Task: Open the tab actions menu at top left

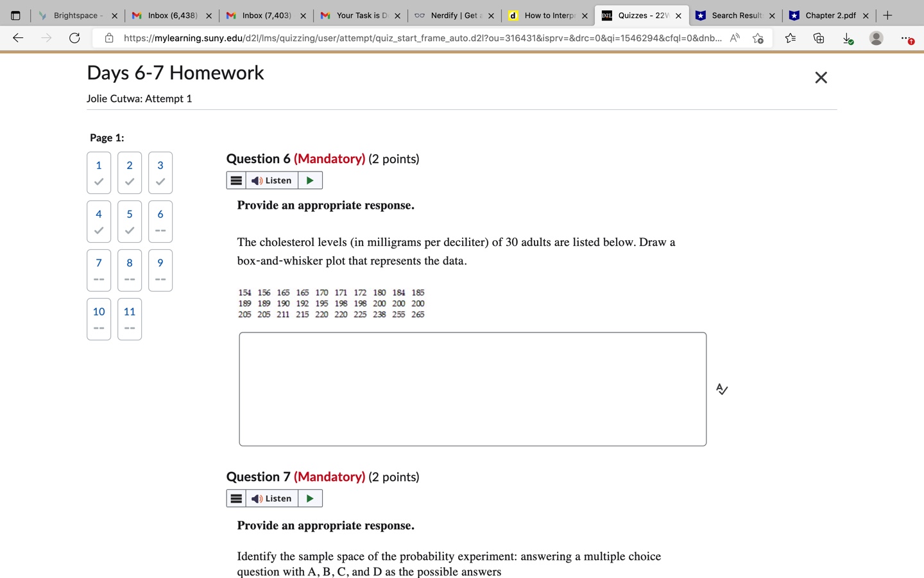Action: click(15, 15)
